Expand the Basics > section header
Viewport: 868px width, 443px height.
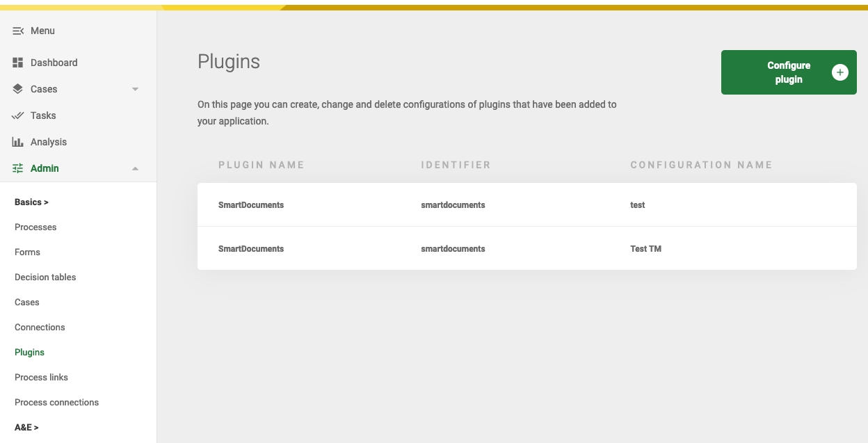(x=31, y=202)
